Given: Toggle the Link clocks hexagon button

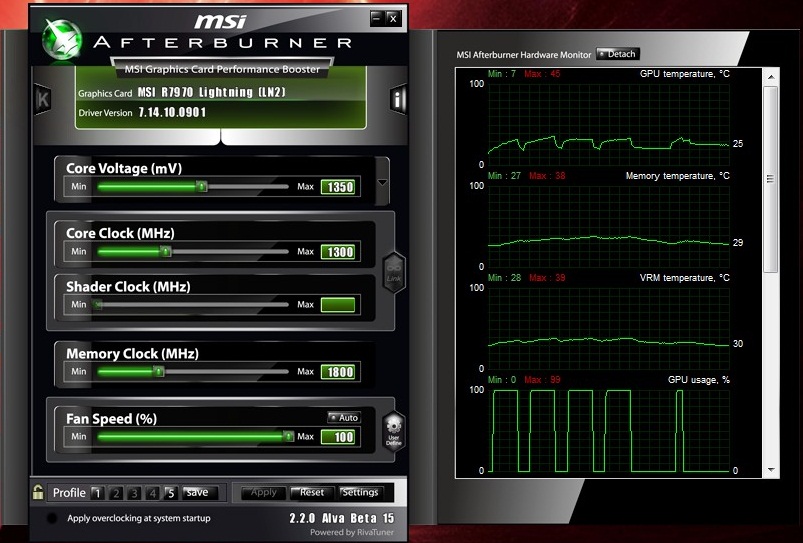Looking at the screenshot, I should (x=394, y=273).
